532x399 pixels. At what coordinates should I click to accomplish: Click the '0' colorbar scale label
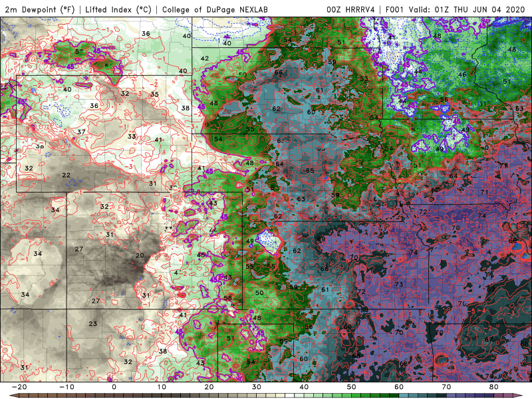pyautogui.click(x=114, y=387)
